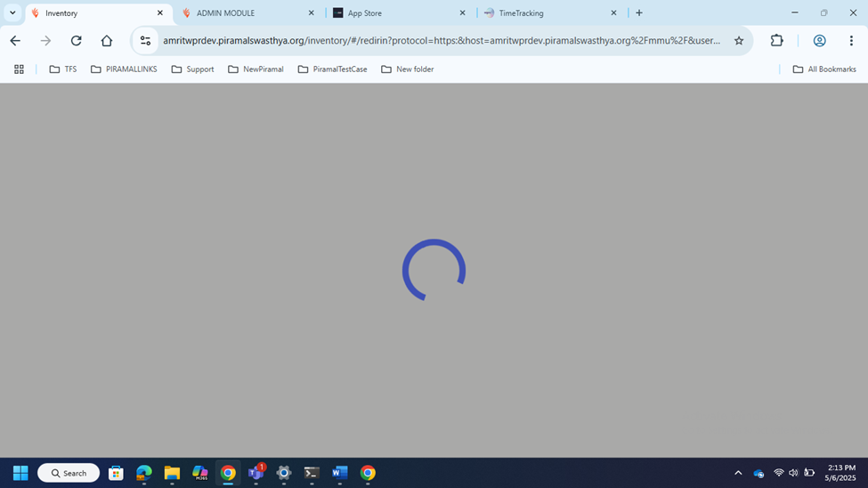868x488 pixels.
Task: Bookmark this page with the star icon
Action: 738,40
